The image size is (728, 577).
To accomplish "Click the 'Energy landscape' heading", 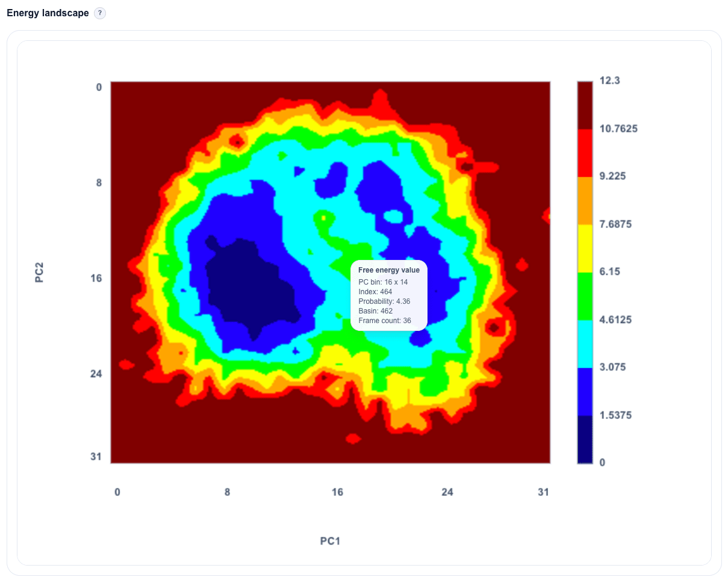I will 48,13.
